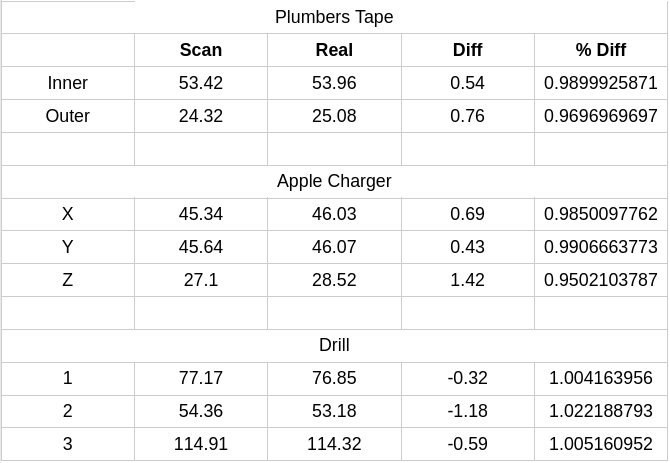Click the Scan column header
This screenshot has height=463, width=670.
(x=201, y=50)
